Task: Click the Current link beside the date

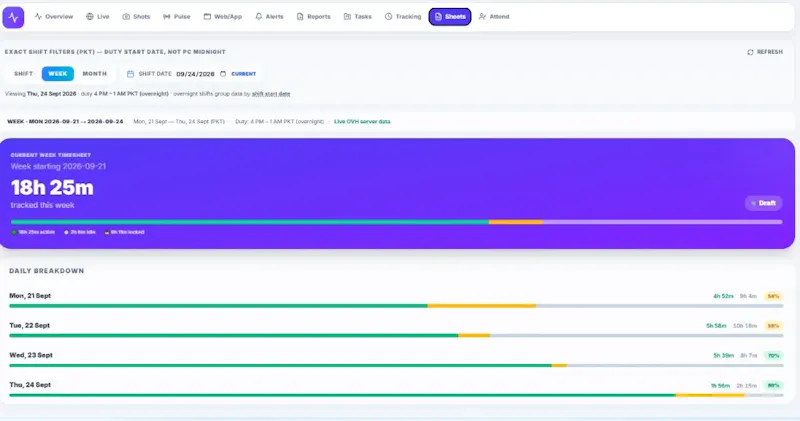Action: (244, 74)
